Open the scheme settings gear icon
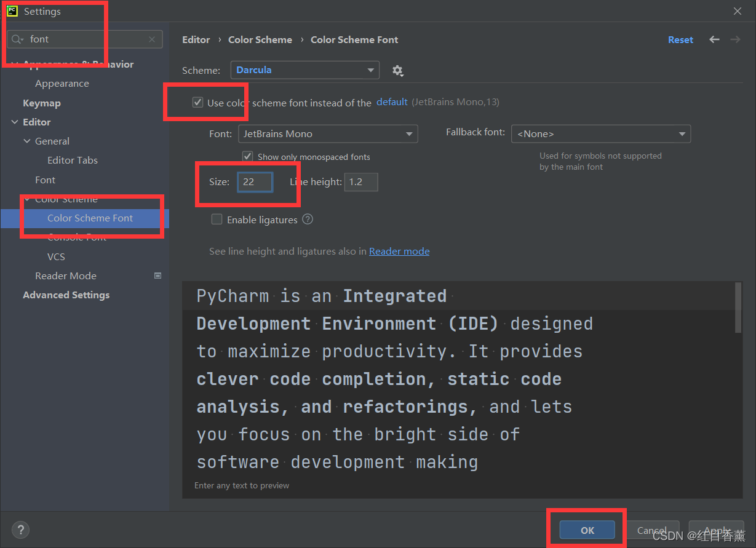 click(397, 70)
